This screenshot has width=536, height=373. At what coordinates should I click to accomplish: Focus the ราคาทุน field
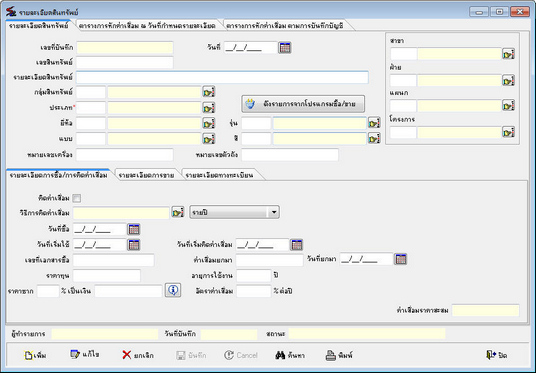tap(107, 276)
